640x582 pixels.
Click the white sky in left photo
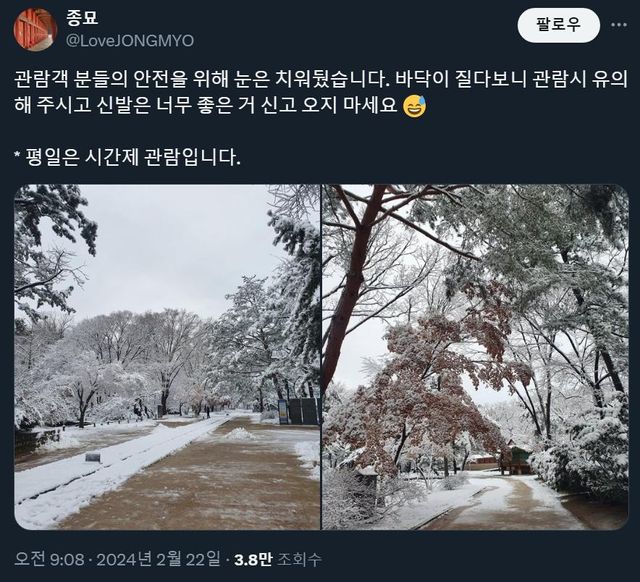coord(171,245)
